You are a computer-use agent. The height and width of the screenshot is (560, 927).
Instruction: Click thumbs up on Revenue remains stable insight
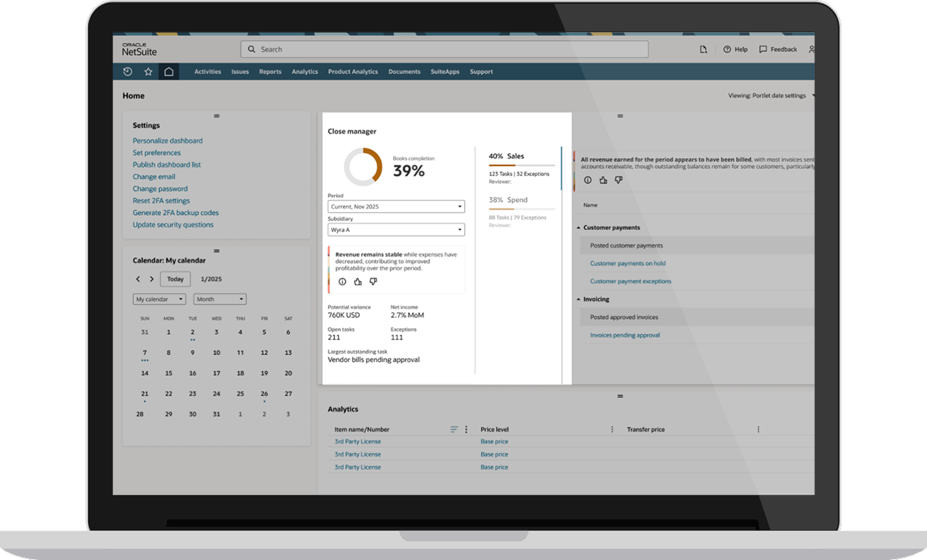tap(358, 282)
